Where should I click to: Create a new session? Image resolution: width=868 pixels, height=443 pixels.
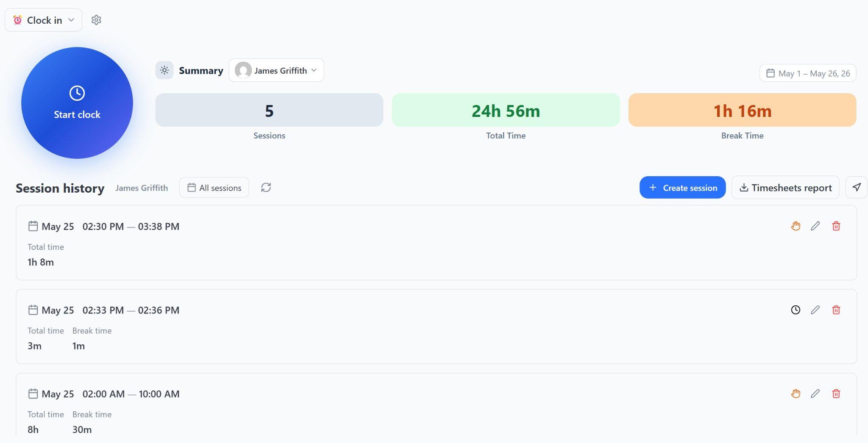tap(682, 188)
